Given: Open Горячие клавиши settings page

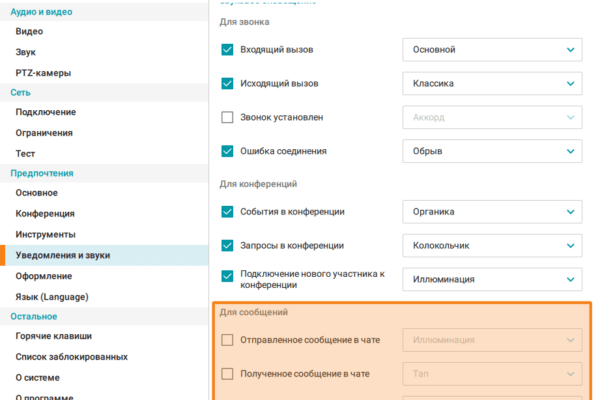Looking at the screenshot, I should tap(53, 337).
